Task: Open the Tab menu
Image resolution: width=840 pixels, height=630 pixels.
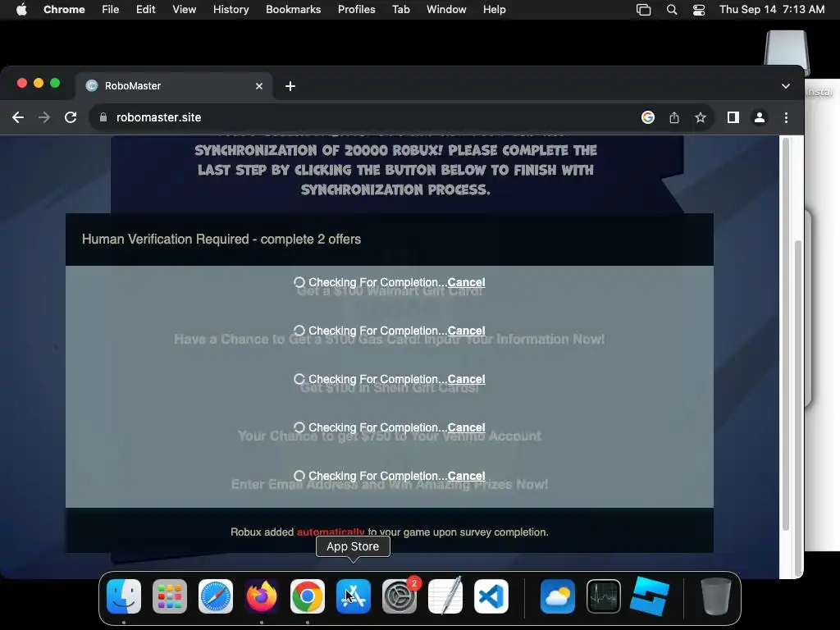Action: 400,10
